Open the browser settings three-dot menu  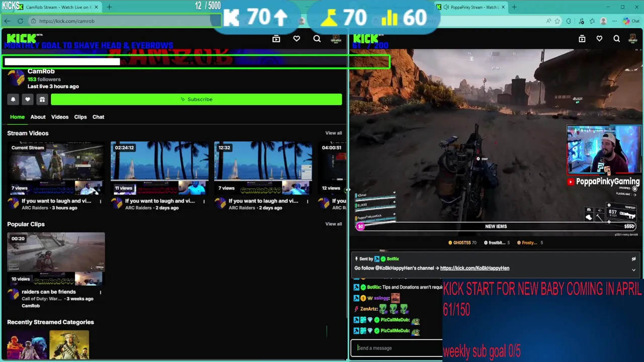click(614, 21)
